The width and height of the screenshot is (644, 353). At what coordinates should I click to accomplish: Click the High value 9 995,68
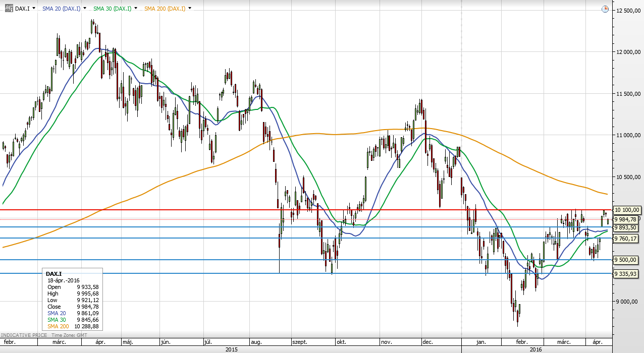88,293
